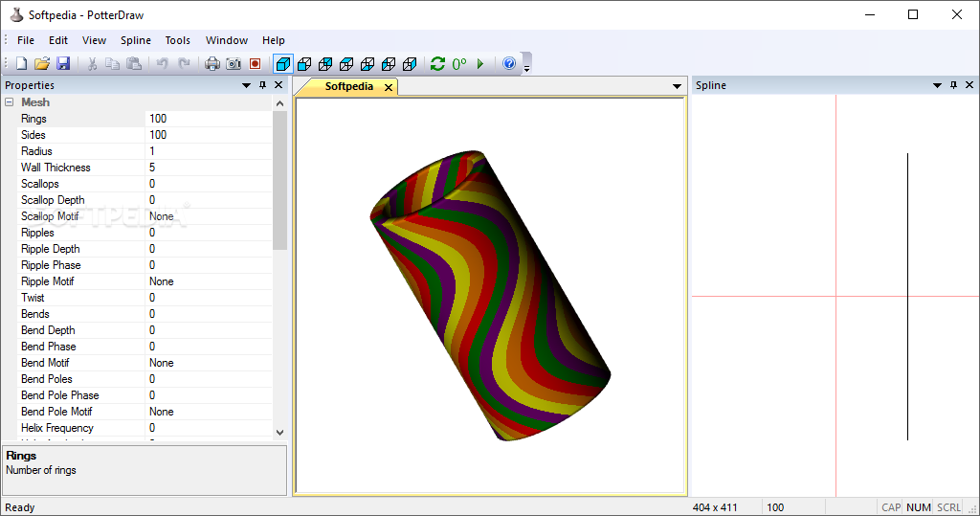Select the Twist property label
The width and height of the screenshot is (980, 516).
(x=33, y=298)
